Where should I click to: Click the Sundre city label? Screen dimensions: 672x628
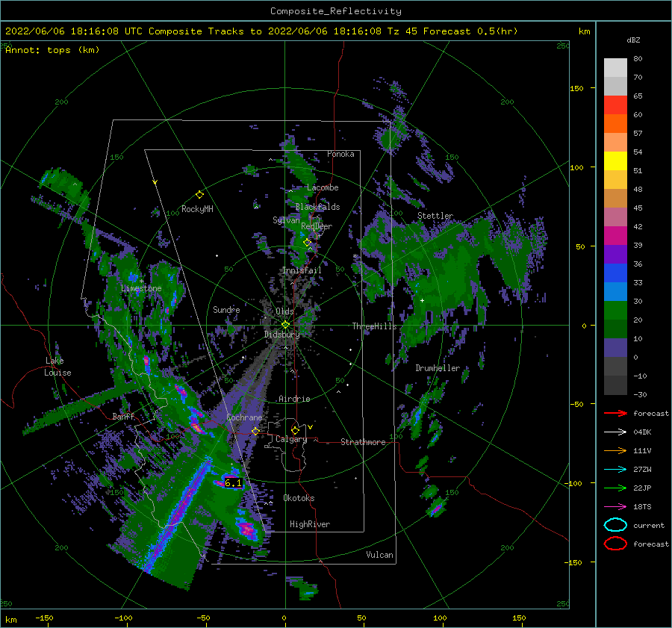pos(226,309)
